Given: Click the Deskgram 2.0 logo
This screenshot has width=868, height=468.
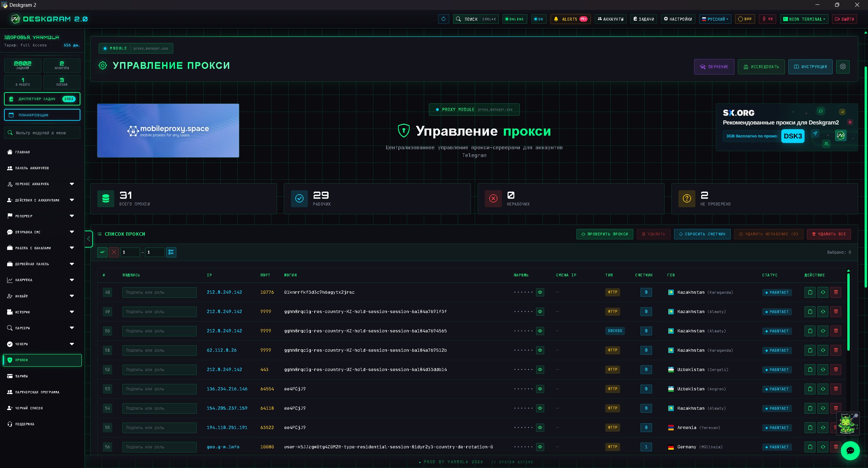Looking at the screenshot, I should [49, 19].
